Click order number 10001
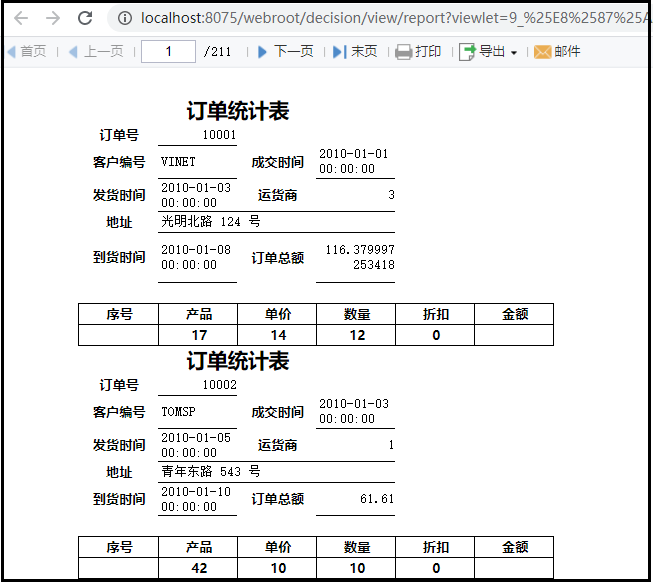The height and width of the screenshot is (583, 653). coord(219,135)
